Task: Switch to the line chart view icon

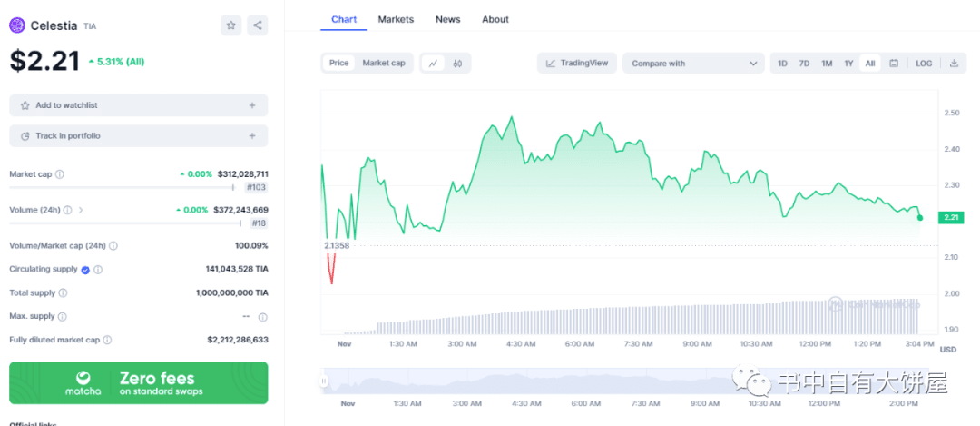Action: coord(434,64)
